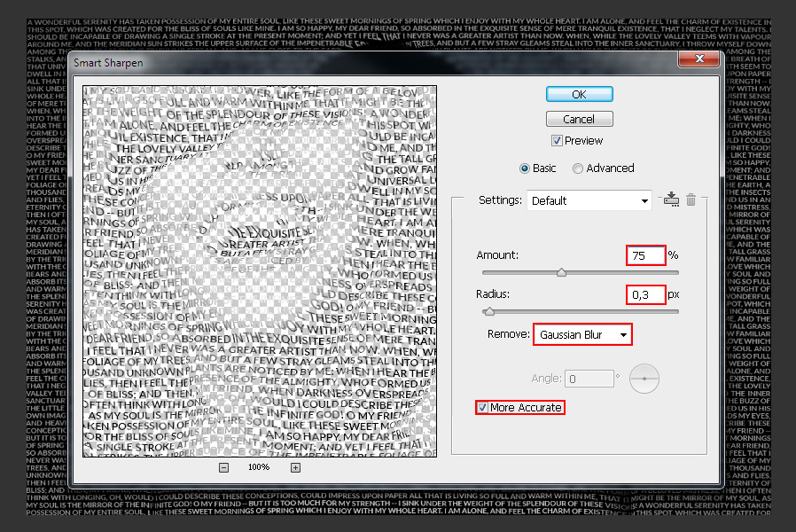Viewport: 796px width, 532px height.
Task: Click the grayed-out Angle dial control
Action: coord(644,378)
